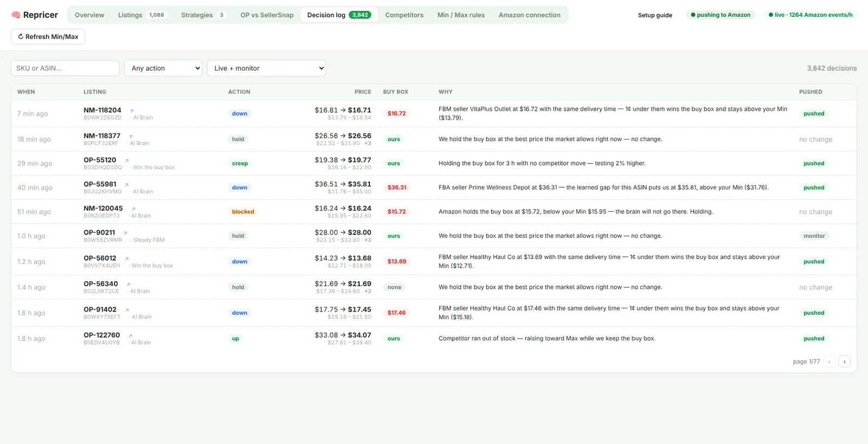Click the Refresh Min/Max button
This screenshot has height=444, width=868.
click(x=48, y=36)
